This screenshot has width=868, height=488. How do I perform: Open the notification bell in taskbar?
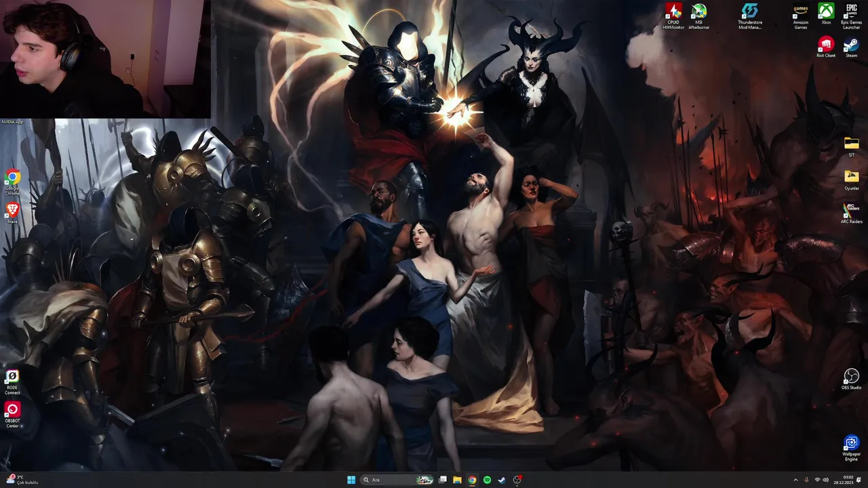click(x=860, y=480)
